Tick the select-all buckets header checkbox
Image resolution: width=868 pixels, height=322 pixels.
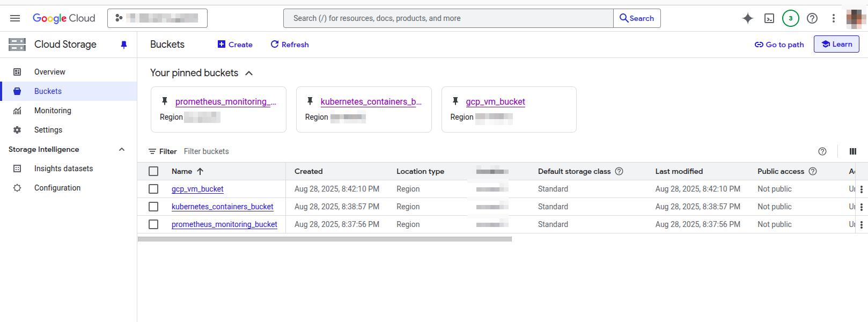(153, 171)
